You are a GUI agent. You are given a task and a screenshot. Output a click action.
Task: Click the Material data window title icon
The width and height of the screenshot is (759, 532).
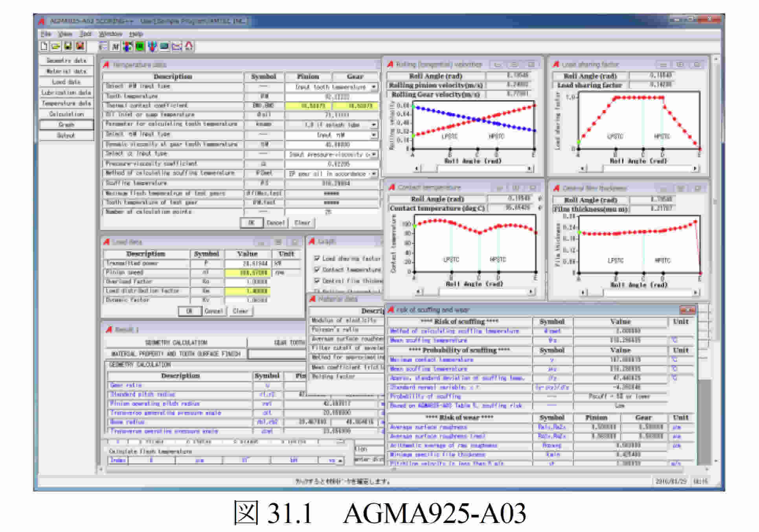(312, 299)
